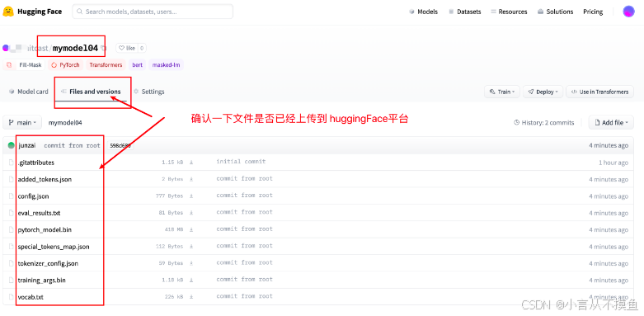
Task: Open the eval_results.txt file
Action: (x=39, y=213)
